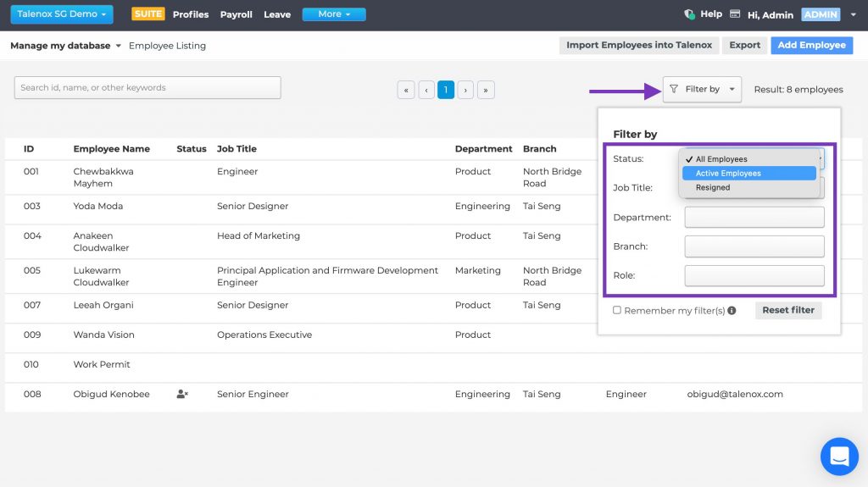Click Senior Engineer job title

(253, 394)
